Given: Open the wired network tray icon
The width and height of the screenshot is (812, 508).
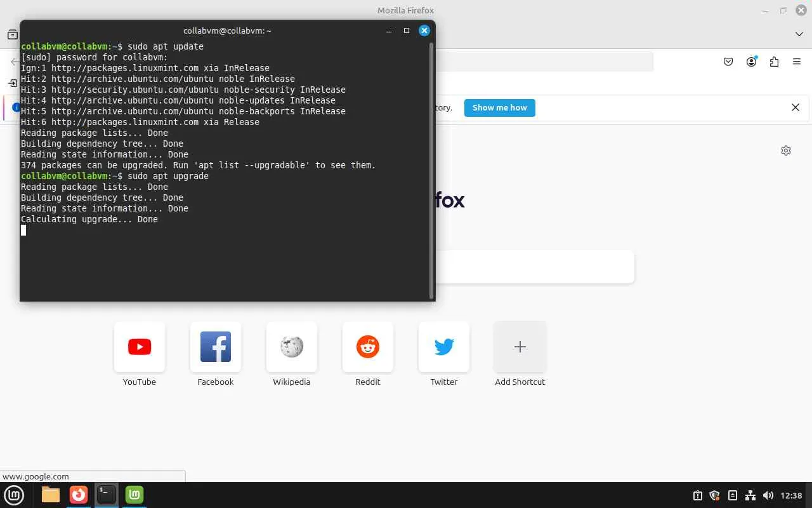Looking at the screenshot, I should coord(750,495).
